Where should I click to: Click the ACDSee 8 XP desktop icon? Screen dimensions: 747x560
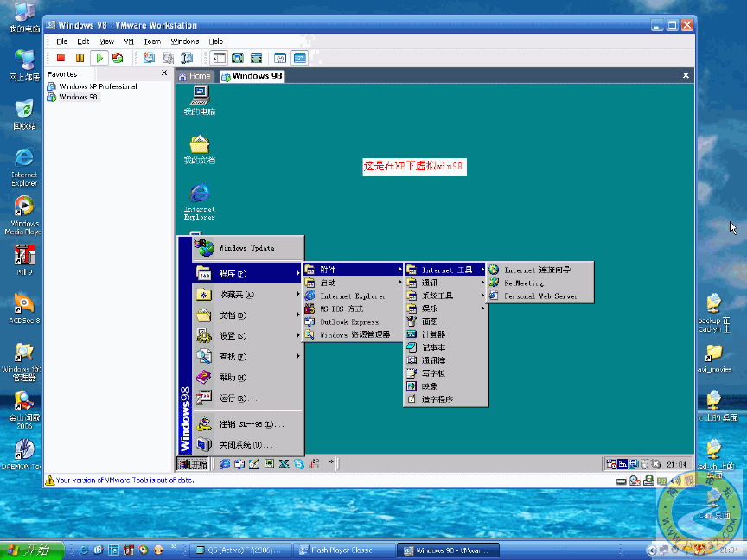click(x=24, y=309)
